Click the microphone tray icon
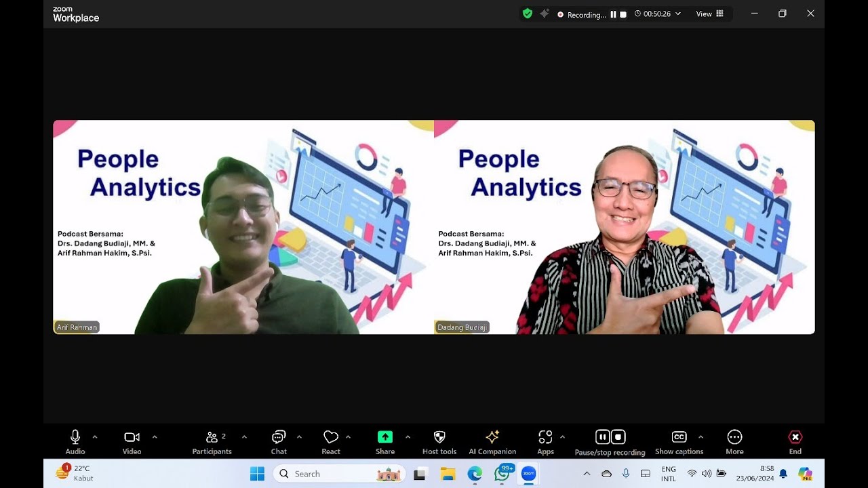The height and width of the screenshot is (488, 868). [626, 474]
